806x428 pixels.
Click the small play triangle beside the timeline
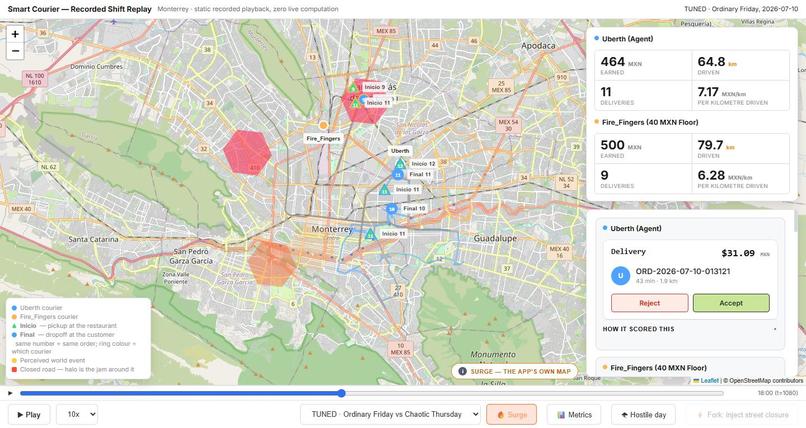click(x=10, y=393)
